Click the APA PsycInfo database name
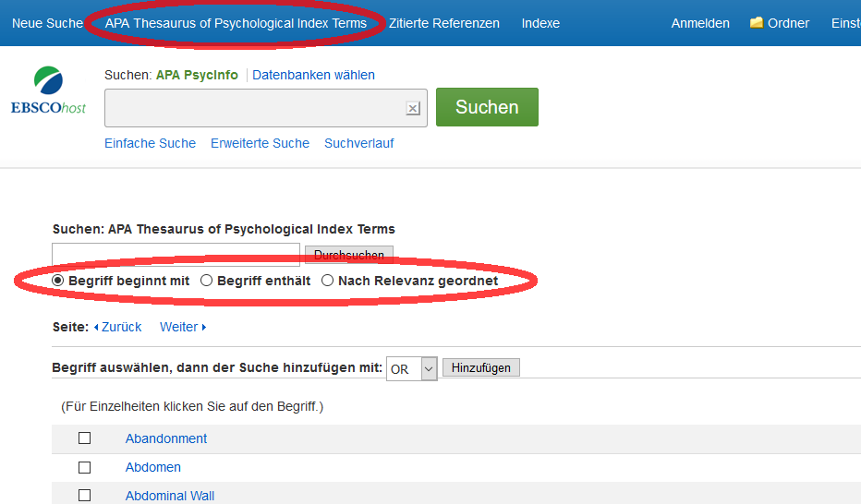Screen dimensions: 861x504 (197, 75)
